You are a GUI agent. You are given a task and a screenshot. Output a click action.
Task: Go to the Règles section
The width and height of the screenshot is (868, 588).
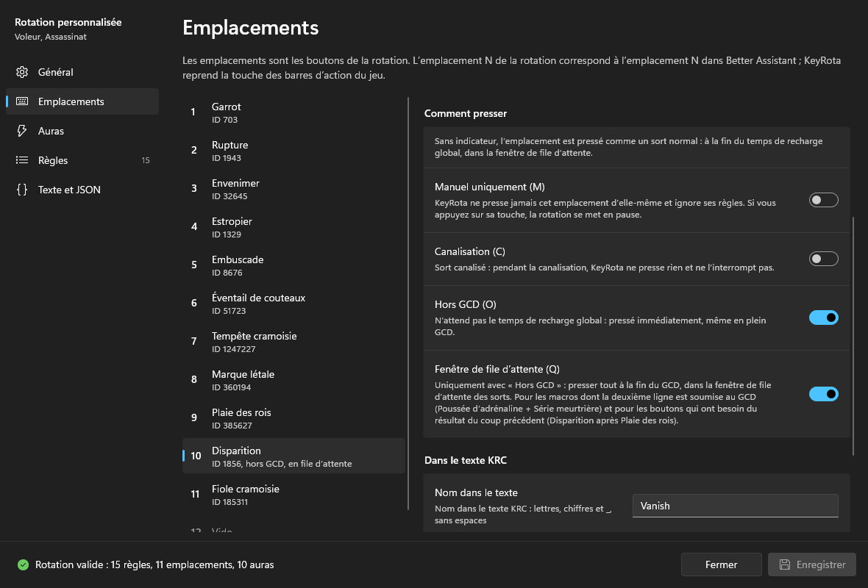click(x=82, y=159)
